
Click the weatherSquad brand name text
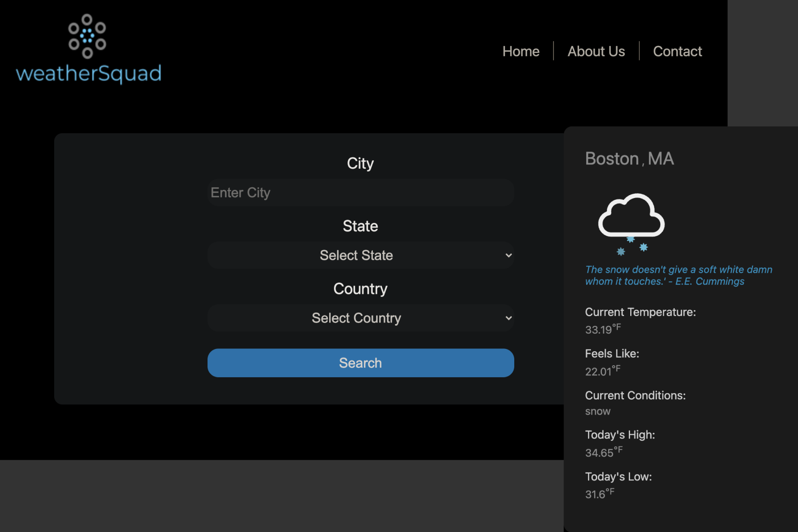click(89, 74)
